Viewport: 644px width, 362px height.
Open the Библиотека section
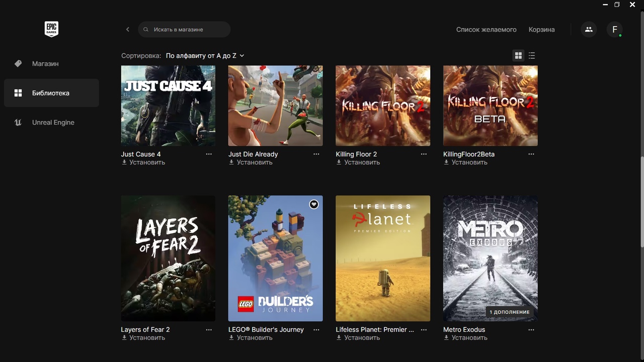click(51, 93)
